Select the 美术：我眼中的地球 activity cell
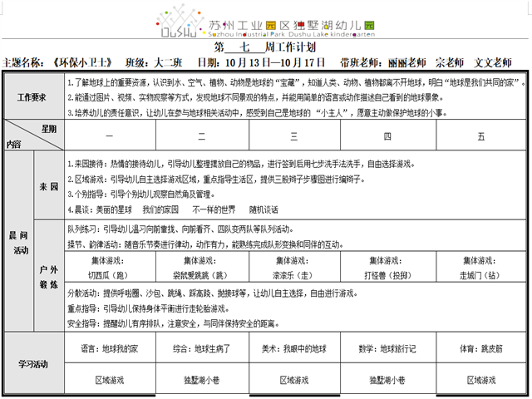 coord(293,349)
